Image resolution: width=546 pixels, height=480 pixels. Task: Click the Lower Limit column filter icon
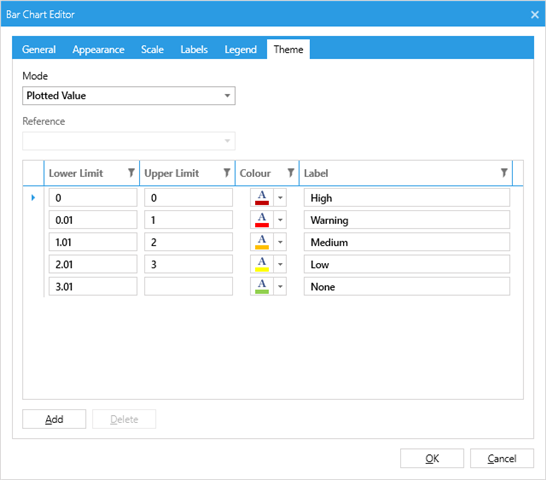[131, 172]
